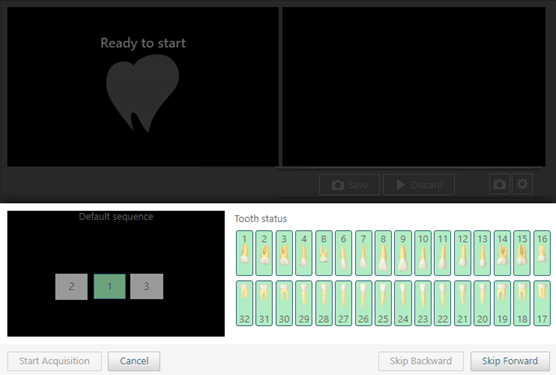This screenshot has width=556, height=375.
Task: Pick tooth 32 in the lower row
Action: pyautogui.click(x=244, y=303)
